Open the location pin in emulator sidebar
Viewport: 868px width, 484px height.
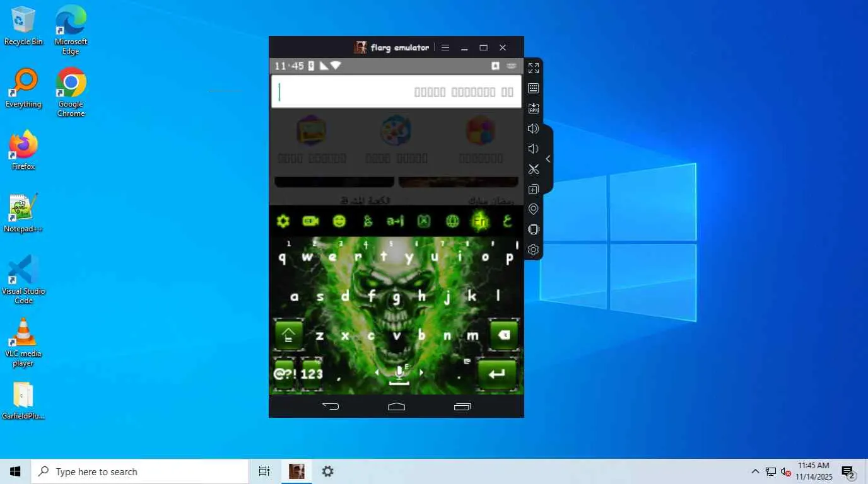pos(534,209)
